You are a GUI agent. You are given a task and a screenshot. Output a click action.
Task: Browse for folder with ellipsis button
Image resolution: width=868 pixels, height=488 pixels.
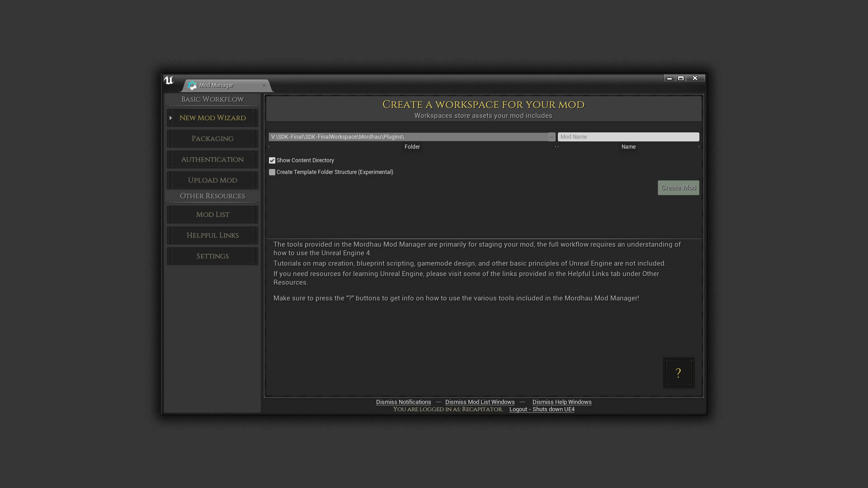(x=552, y=137)
